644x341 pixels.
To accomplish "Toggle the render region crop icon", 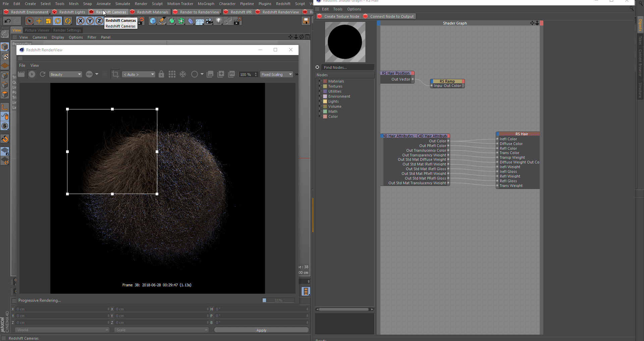I will (115, 74).
